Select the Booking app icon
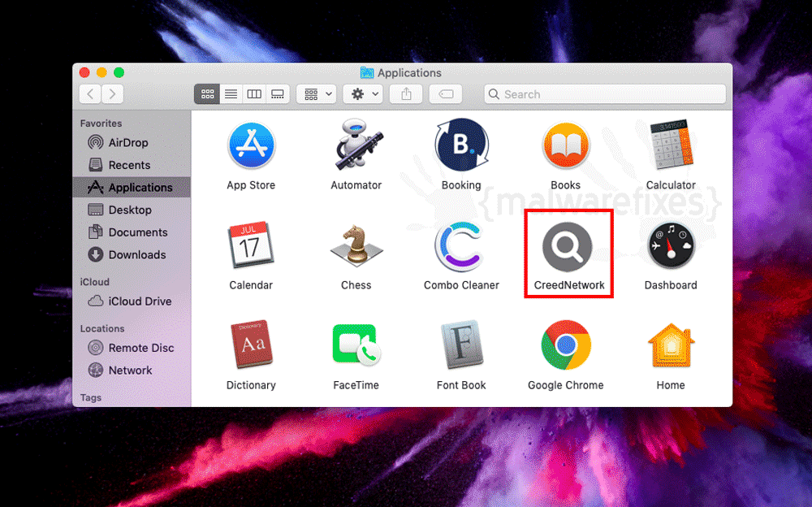 (x=461, y=145)
